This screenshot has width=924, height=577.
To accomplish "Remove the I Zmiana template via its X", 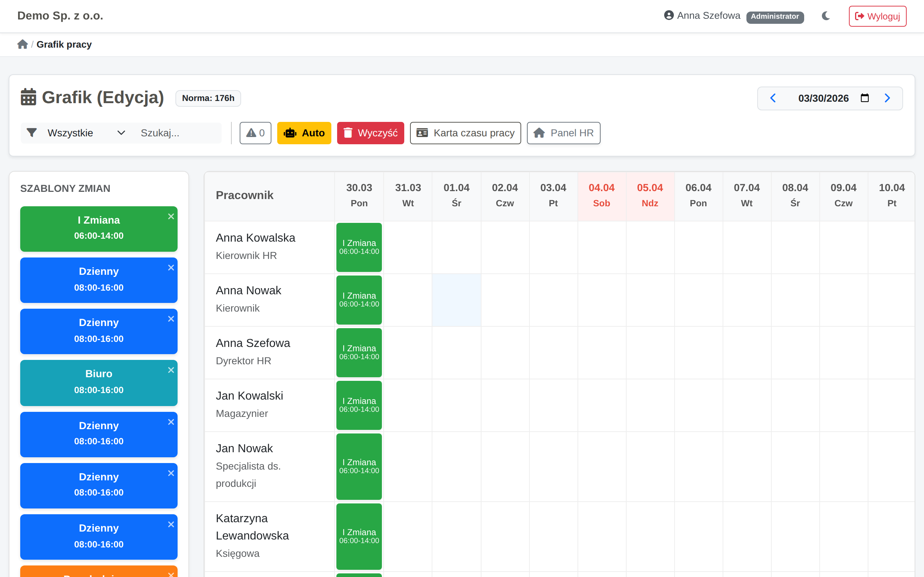I will [171, 216].
